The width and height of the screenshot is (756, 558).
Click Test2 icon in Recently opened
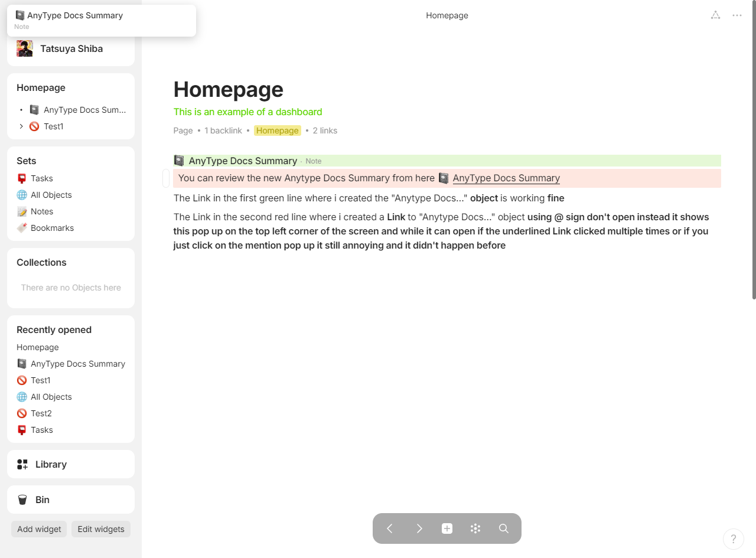pos(22,413)
